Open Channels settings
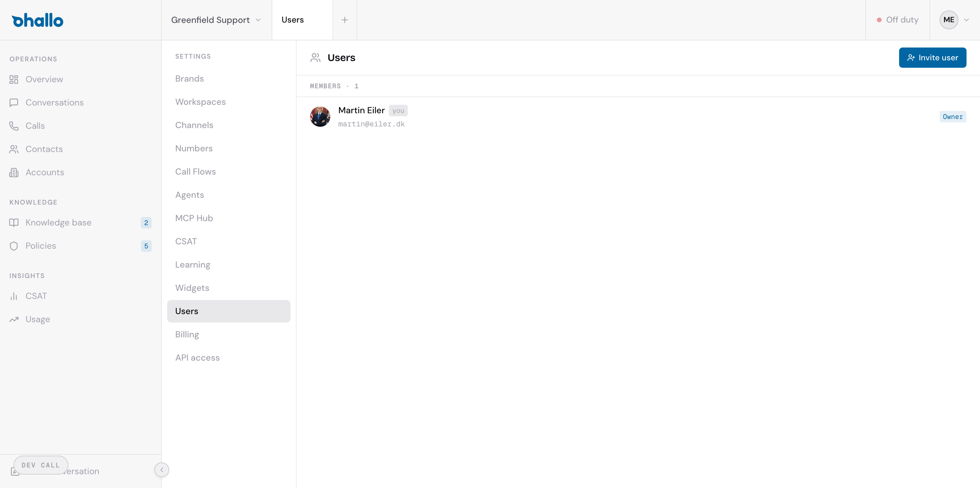The image size is (980, 488). [x=228, y=125]
